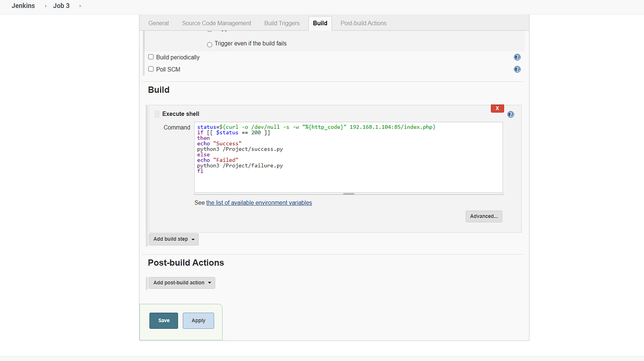The height and width of the screenshot is (361, 644).
Task: Delete the Execute shell build step
Action: pos(497,108)
